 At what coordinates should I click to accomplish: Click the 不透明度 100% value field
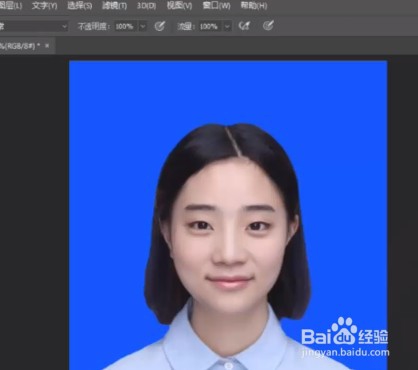pyautogui.click(x=126, y=26)
